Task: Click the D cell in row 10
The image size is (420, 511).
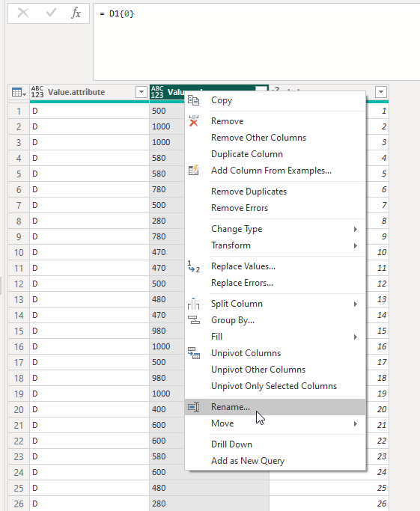Action: pos(89,252)
